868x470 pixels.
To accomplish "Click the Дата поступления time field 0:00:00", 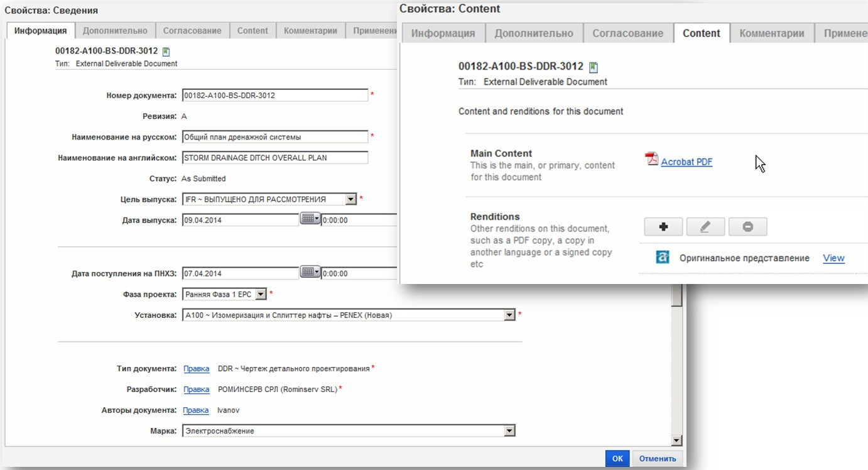I will (360, 273).
